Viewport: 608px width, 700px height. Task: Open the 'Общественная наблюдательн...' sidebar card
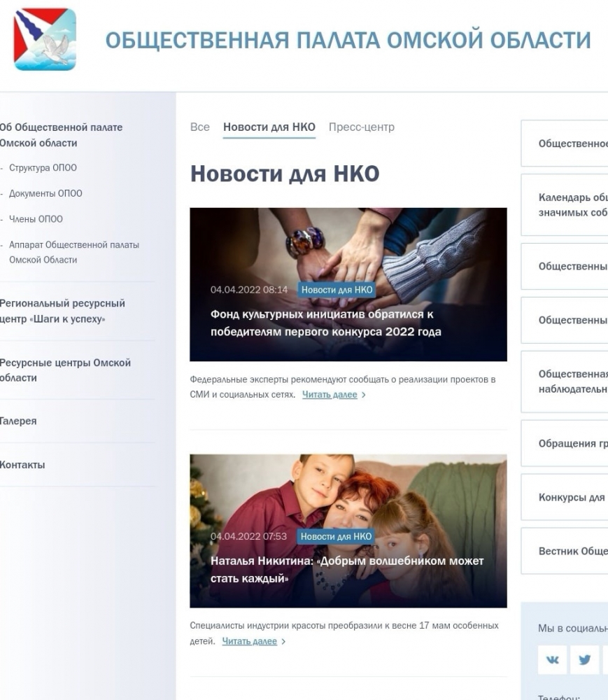565,381
